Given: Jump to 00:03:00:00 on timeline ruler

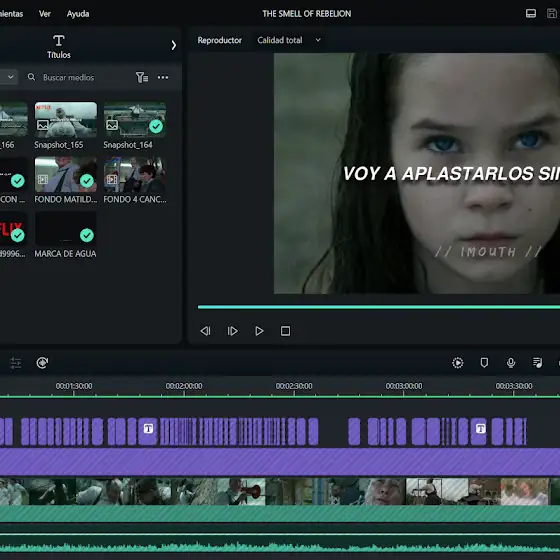Looking at the screenshot, I should (404, 386).
